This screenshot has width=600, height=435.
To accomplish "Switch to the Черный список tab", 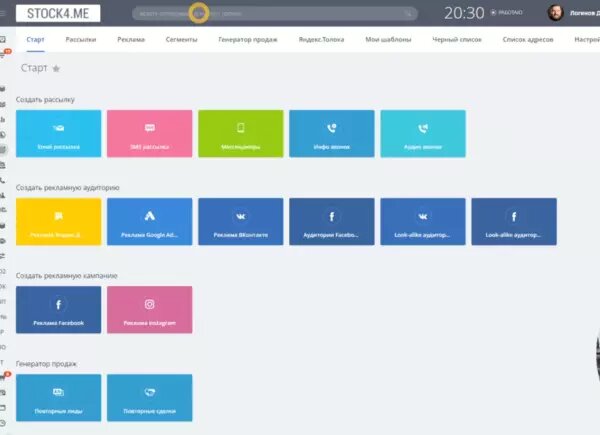I will 457,39.
